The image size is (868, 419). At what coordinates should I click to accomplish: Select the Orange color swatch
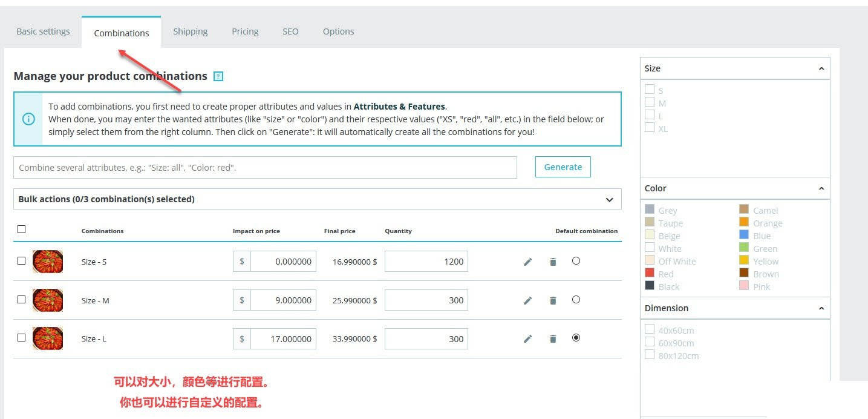coord(744,222)
